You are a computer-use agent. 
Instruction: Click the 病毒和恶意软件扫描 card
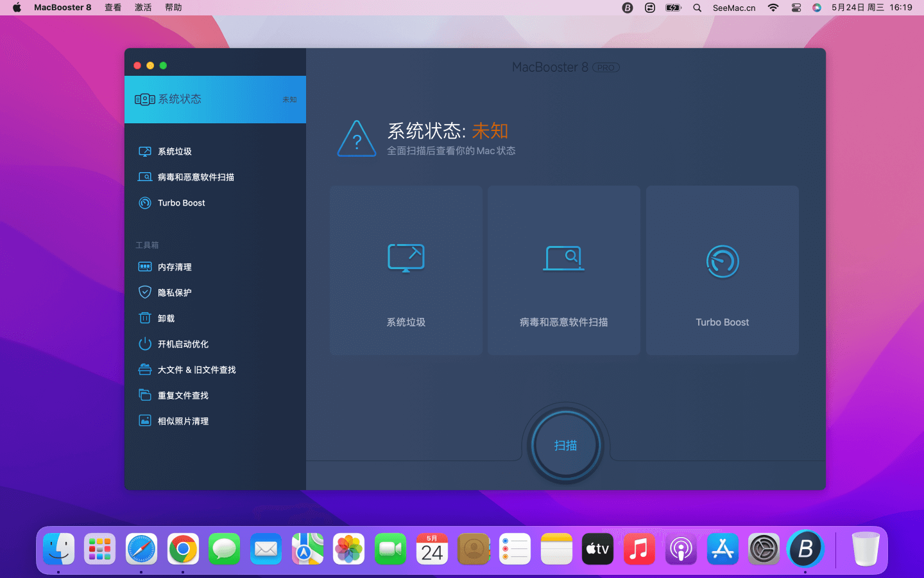pyautogui.click(x=563, y=270)
